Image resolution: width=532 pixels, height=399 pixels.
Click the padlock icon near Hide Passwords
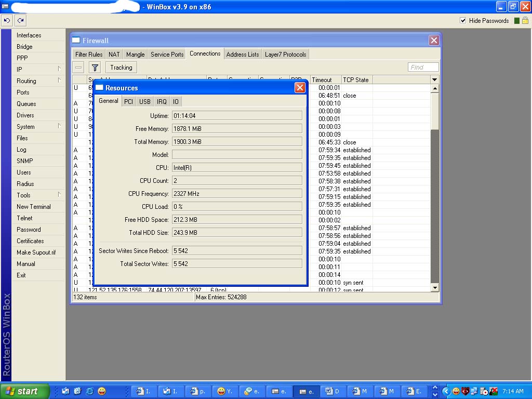point(525,21)
